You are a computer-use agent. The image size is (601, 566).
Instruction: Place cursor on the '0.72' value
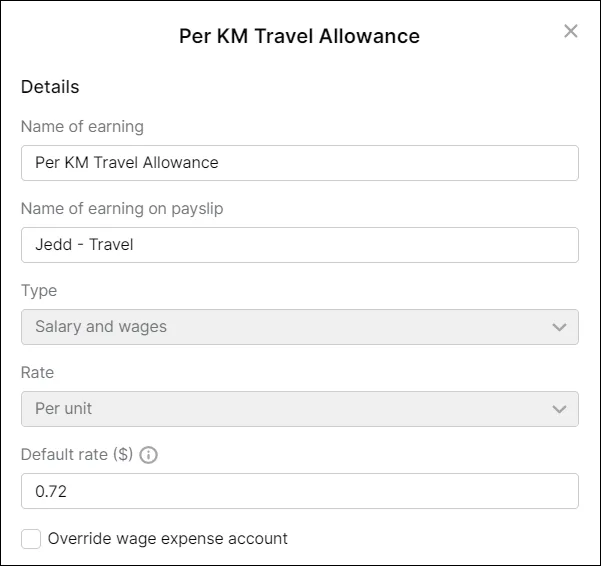[x=50, y=491]
